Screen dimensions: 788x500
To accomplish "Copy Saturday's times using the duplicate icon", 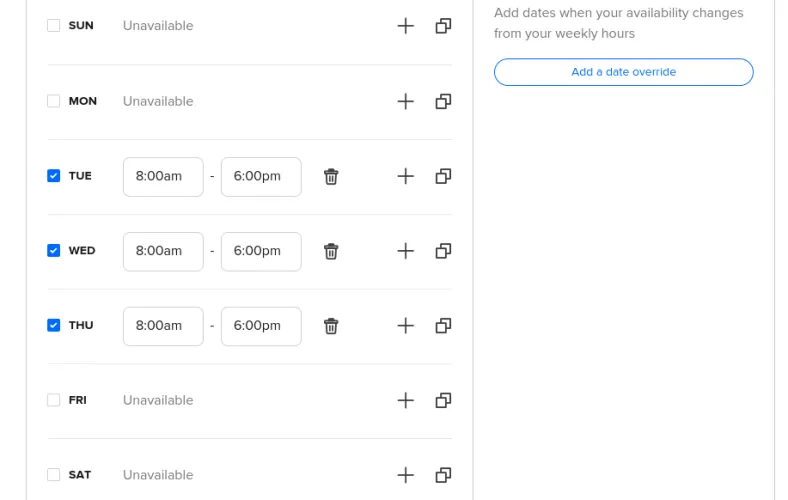I will pos(443,475).
